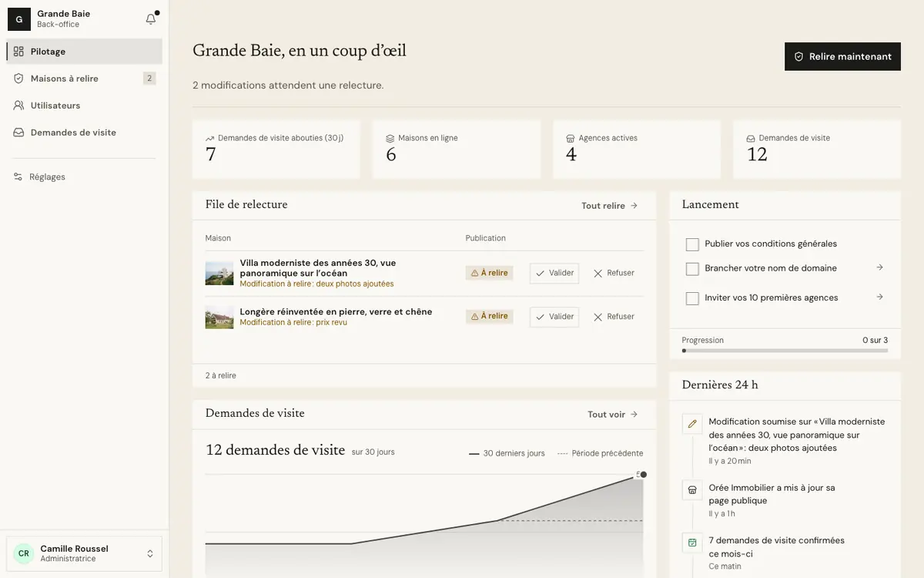Open Maisons à relire menu item
The width and height of the screenshot is (924, 578).
click(85, 79)
